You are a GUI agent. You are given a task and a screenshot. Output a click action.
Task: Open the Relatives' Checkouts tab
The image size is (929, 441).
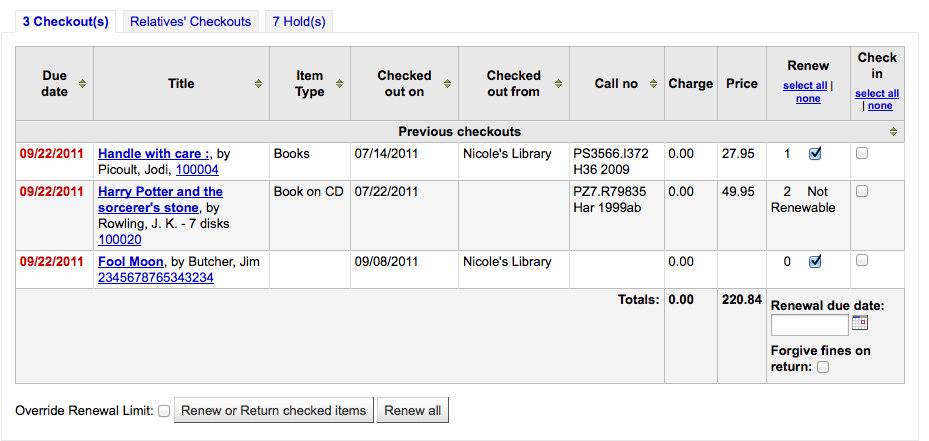(x=191, y=21)
